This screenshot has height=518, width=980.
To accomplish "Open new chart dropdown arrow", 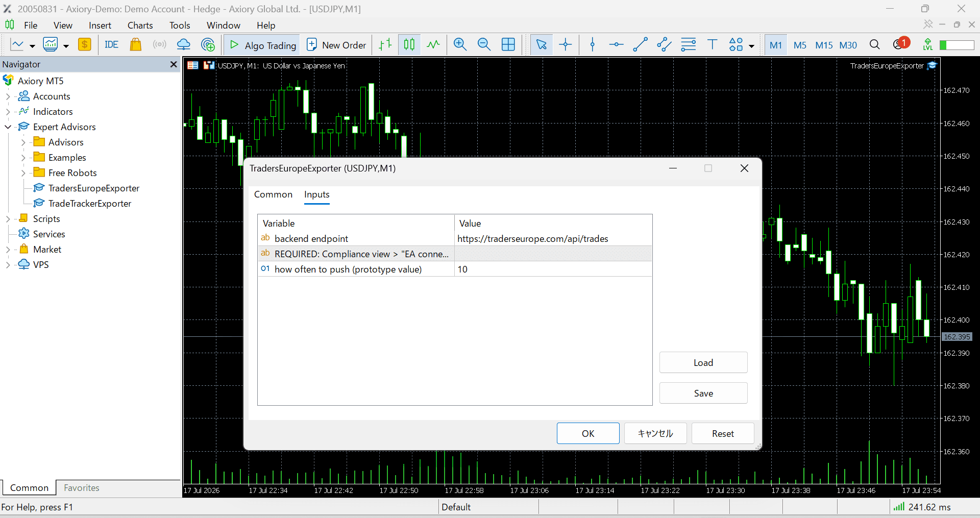I will pyautogui.click(x=32, y=46).
